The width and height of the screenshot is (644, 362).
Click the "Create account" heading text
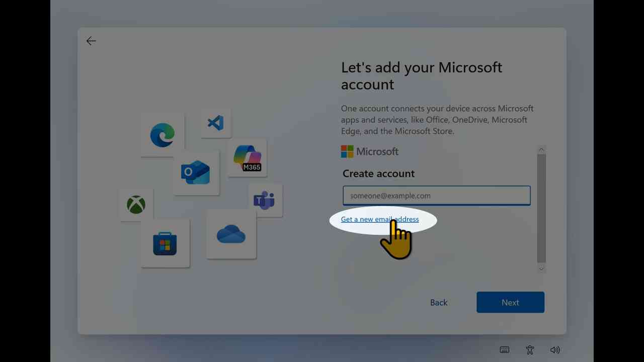click(378, 173)
